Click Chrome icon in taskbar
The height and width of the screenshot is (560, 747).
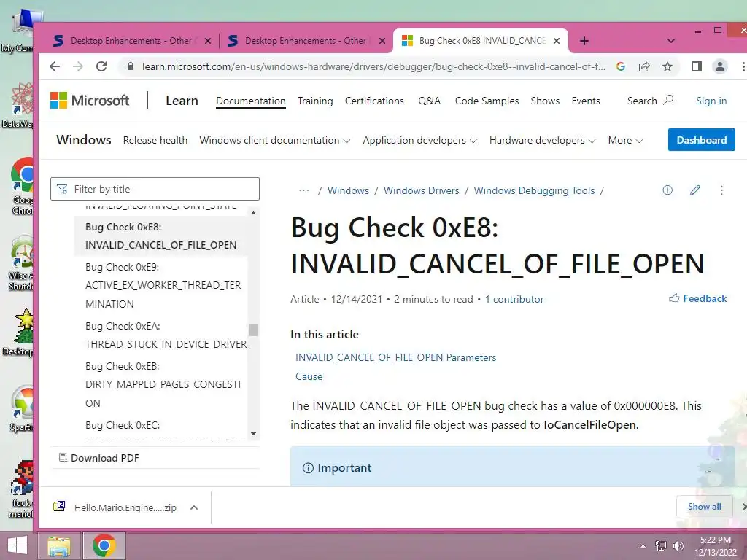pos(104,545)
